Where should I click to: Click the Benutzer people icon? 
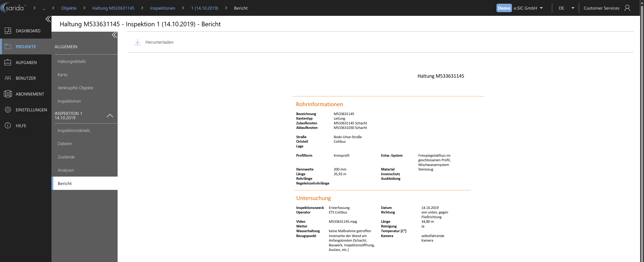click(8, 78)
